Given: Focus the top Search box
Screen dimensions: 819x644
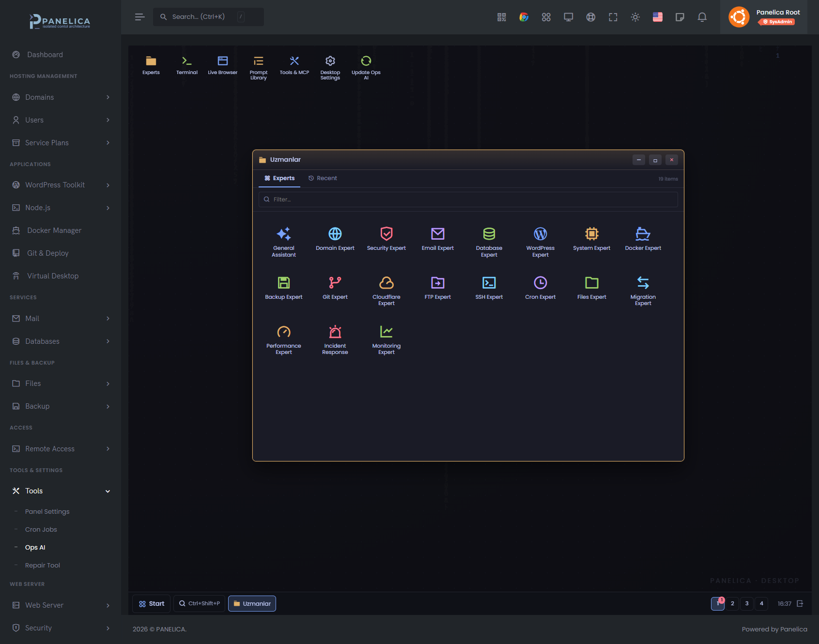Looking at the screenshot, I should pyautogui.click(x=209, y=17).
